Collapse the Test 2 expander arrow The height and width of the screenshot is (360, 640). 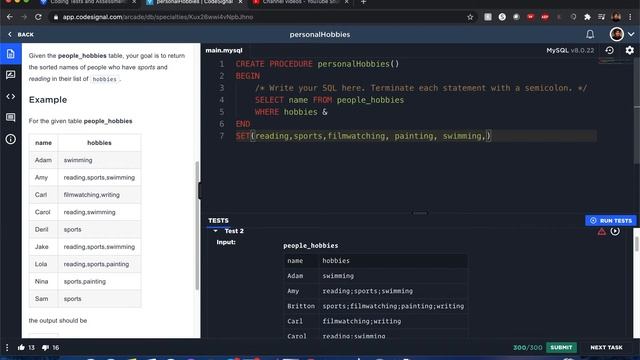click(216, 231)
